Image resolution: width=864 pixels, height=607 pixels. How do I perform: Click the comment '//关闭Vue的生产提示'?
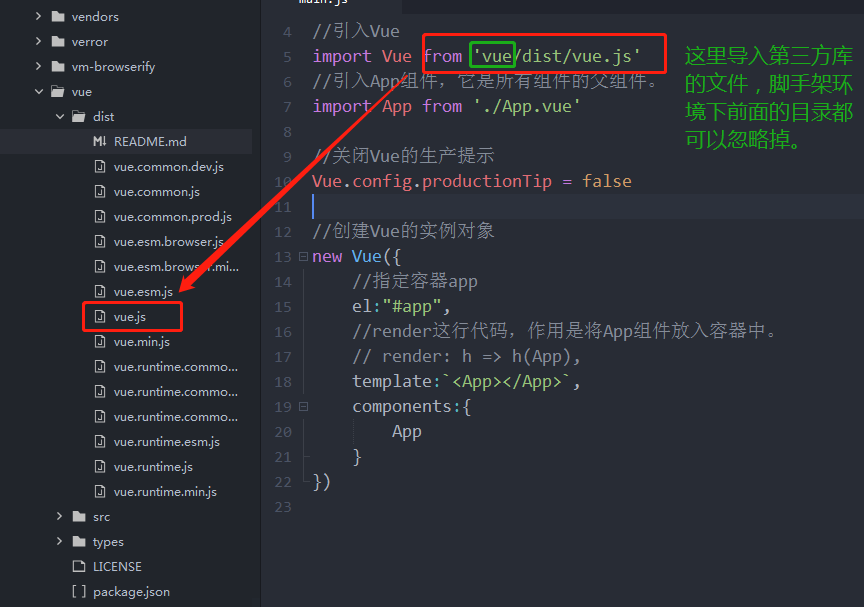(403, 156)
